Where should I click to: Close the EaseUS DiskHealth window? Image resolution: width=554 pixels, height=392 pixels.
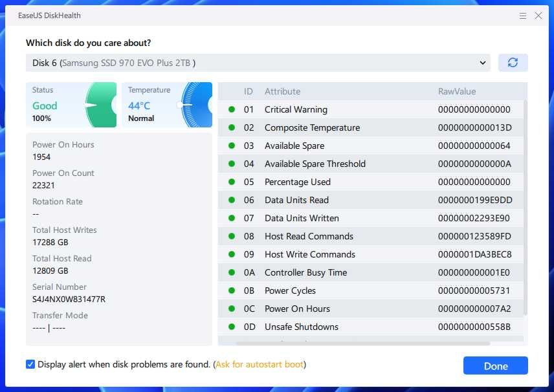click(x=538, y=16)
